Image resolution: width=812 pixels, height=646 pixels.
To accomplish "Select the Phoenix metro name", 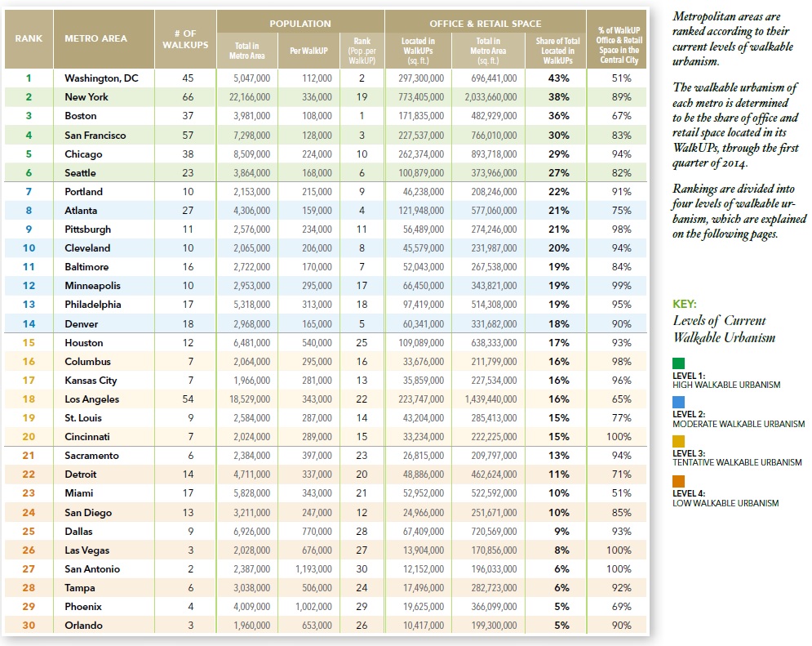I will tap(83, 607).
